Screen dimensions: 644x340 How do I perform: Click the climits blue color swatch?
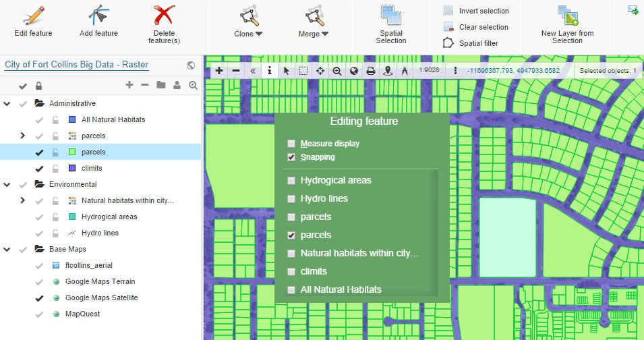72,168
